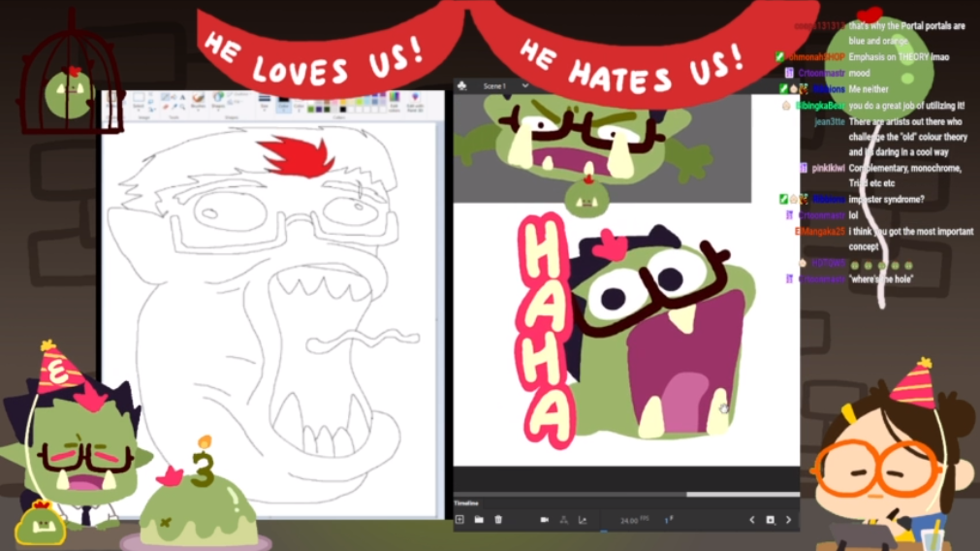Screen dimensions: 980x551
Task: Click the Mangaka25 username in chat
Action: pos(820,232)
